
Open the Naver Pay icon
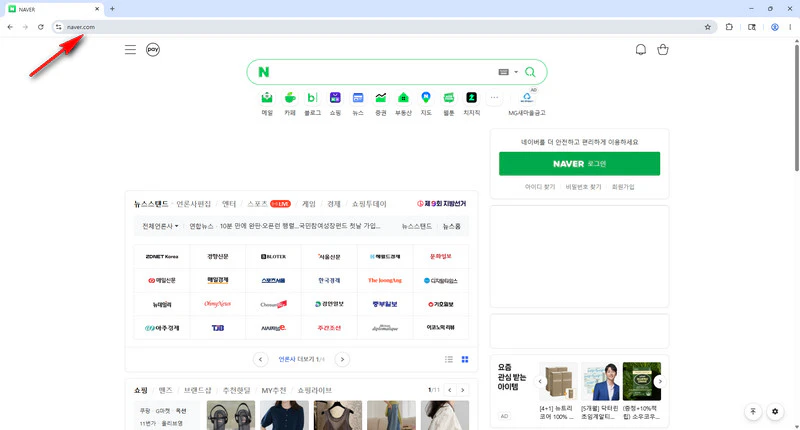pos(153,49)
